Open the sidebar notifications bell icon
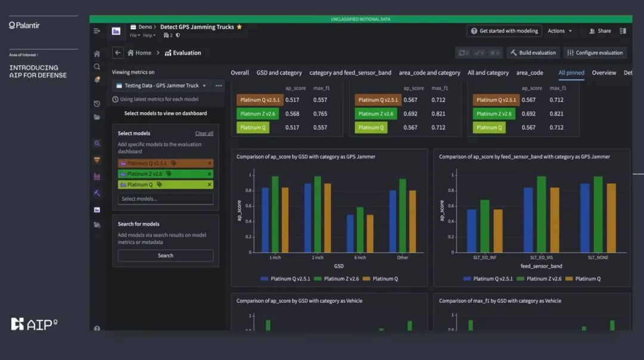Screen dimensions: 644x360 click(97, 80)
